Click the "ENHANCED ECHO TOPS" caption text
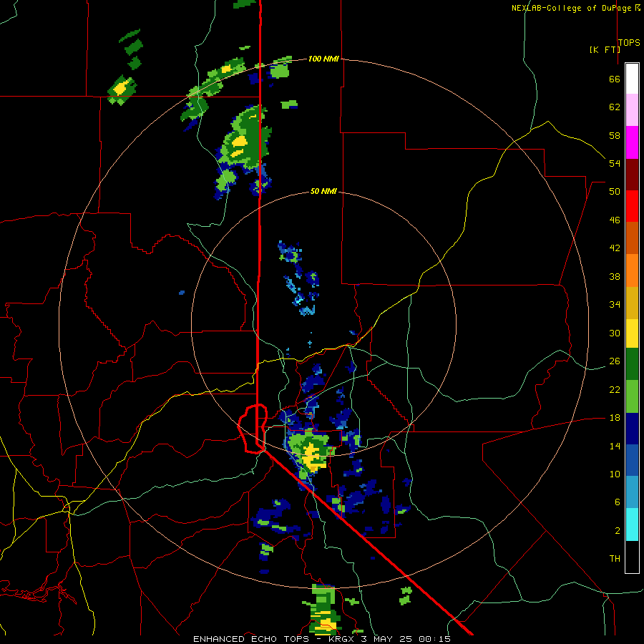The width and height of the screenshot is (644, 644). (251, 639)
